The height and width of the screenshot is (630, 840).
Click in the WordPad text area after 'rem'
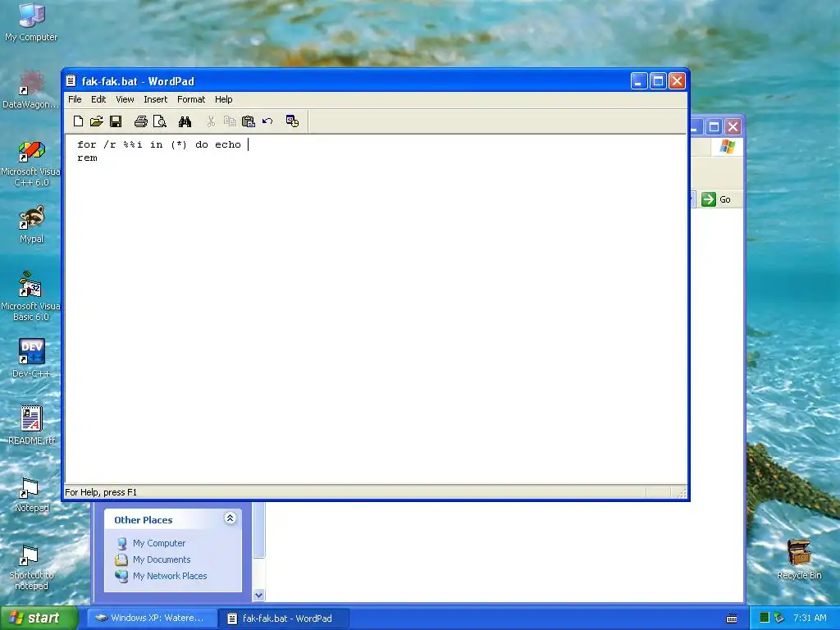(x=98, y=158)
